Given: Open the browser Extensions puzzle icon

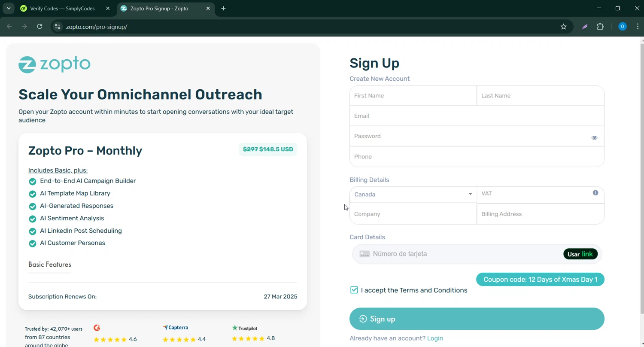Looking at the screenshot, I should 600,27.
